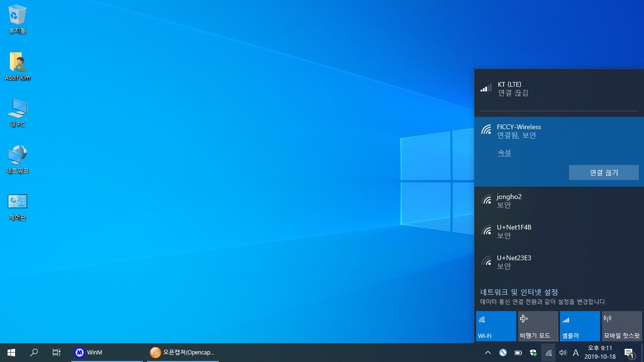Image resolution: width=644 pixels, height=362 pixels.
Task: Open Windows Security shield tray icon
Action: pyautogui.click(x=533, y=353)
